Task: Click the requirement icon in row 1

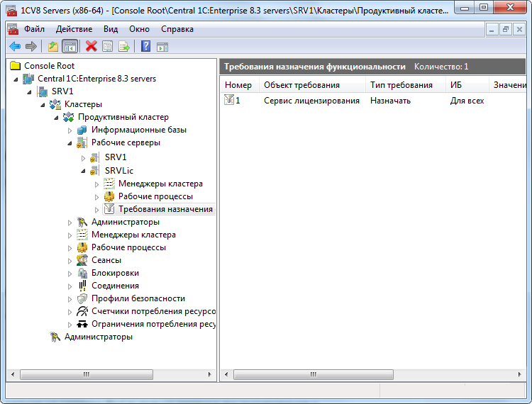Action: (228, 101)
